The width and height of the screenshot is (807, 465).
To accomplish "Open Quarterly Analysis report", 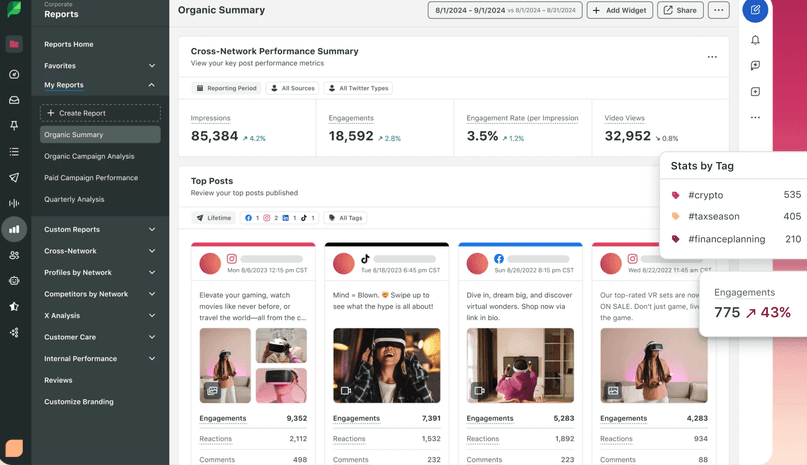I will tap(74, 199).
